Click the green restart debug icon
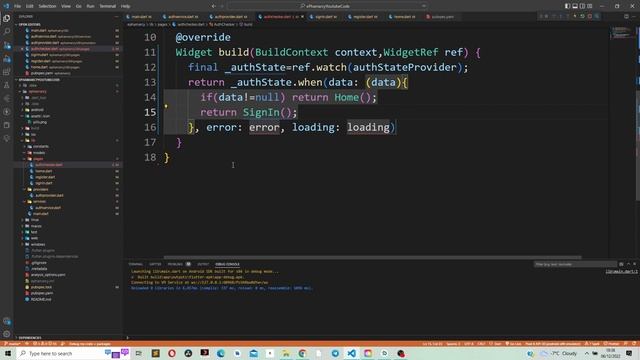Viewport: 640px width, 360px height. 582,16
